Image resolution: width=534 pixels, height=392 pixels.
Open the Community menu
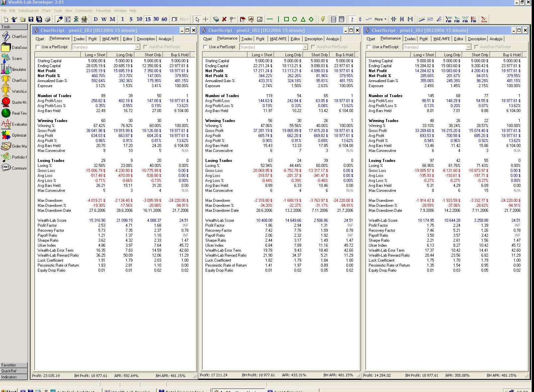click(x=84, y=11)
